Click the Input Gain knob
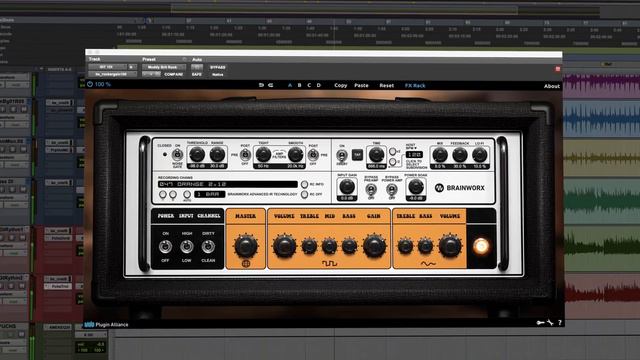The height and width of the screenshot is (360, 640). coord(347,187)
